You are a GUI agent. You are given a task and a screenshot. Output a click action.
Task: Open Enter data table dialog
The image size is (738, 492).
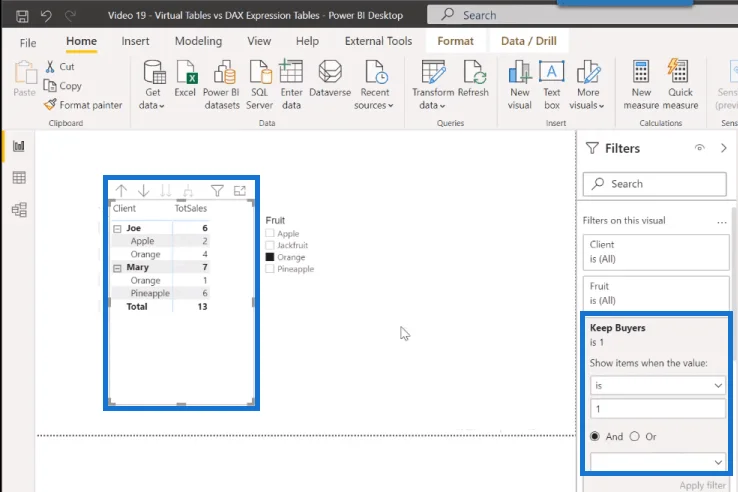click(291, 85)
